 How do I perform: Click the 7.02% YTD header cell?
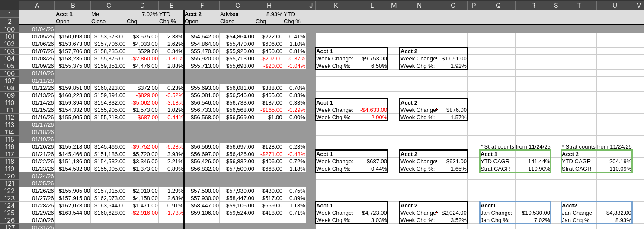(x=142, y=14)
